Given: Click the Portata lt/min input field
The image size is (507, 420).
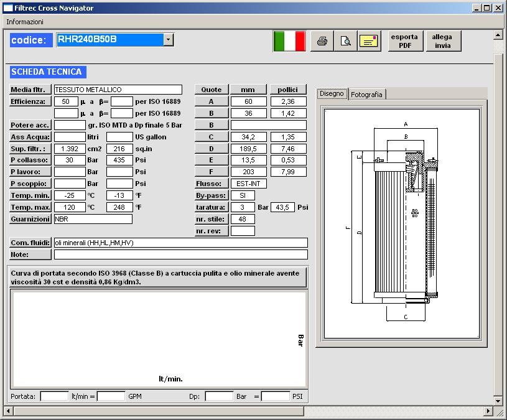Looking at the screenshot, I should (54, 396).
